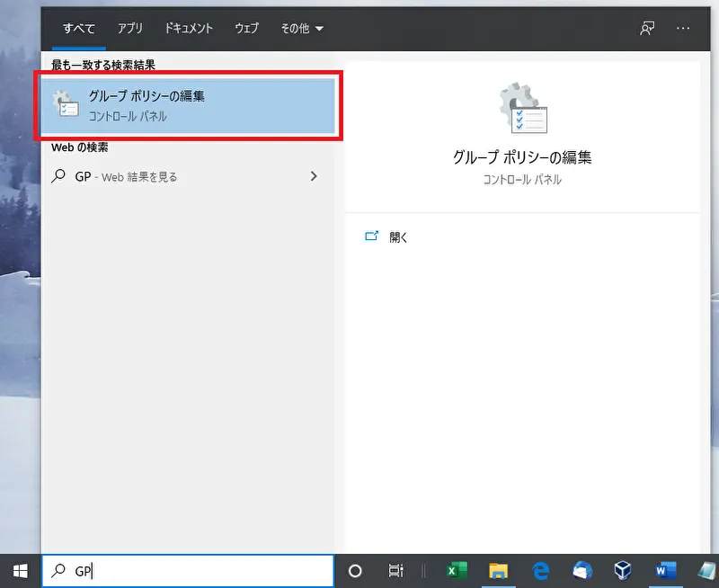
Task: Launch VirtualBox from the taskbar
Action: coord(623,571)
